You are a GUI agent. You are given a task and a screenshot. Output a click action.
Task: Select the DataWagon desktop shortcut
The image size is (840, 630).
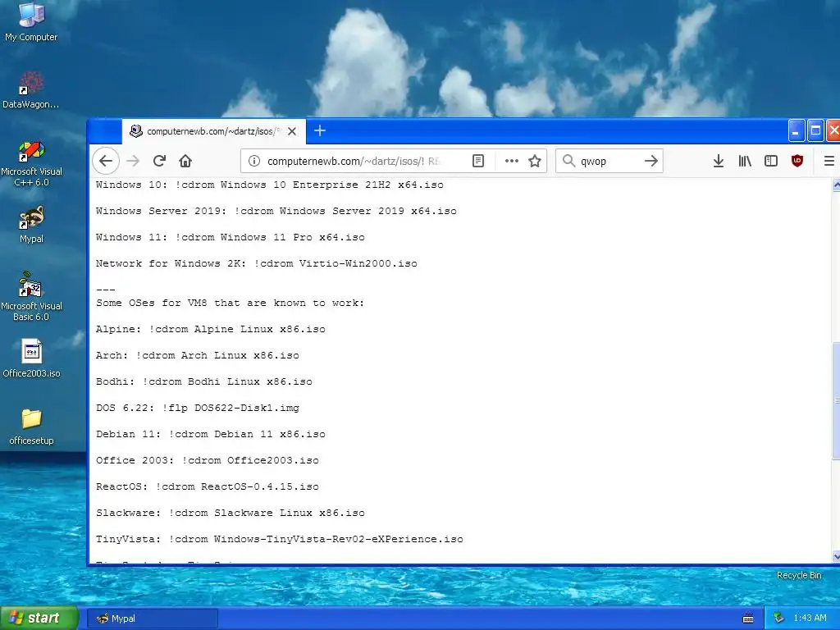tap(31, 90)
